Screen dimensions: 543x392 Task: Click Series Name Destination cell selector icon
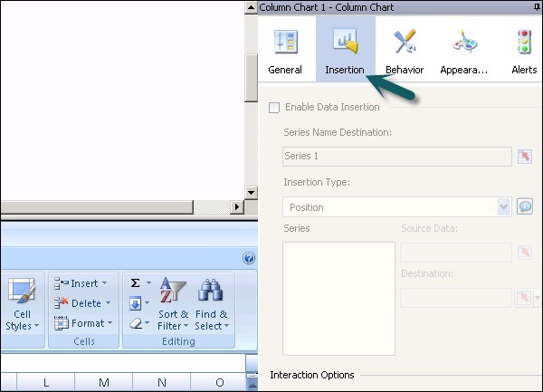pos(525,157)
